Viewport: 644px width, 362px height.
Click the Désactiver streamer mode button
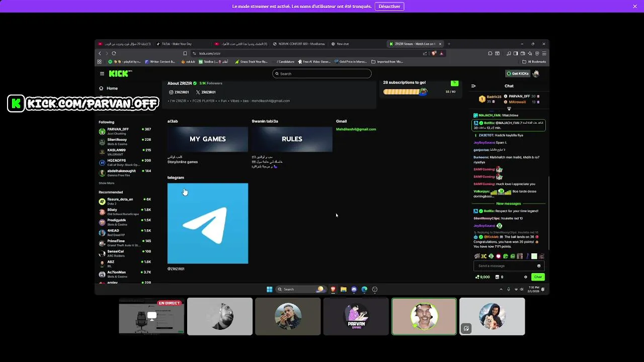pos(389,7)
